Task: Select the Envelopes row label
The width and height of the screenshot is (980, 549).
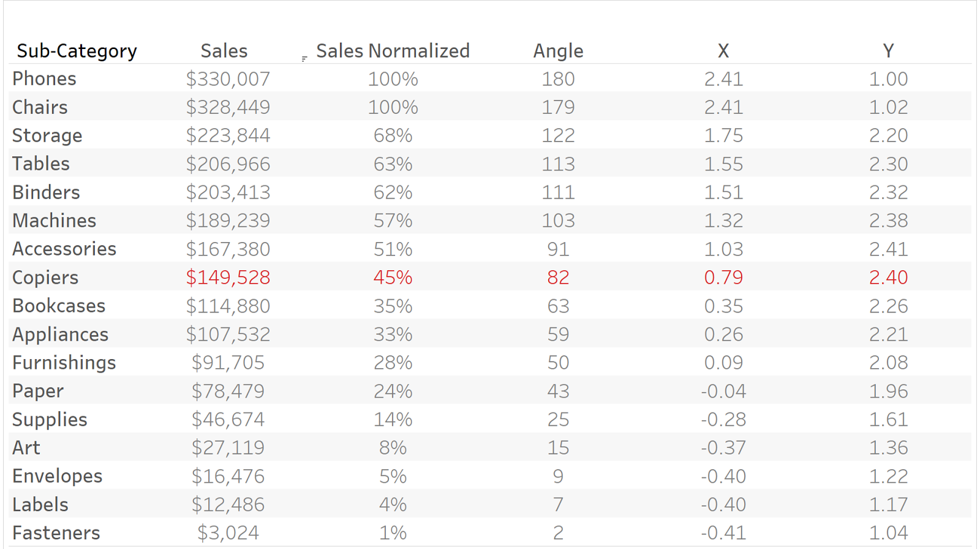Action: [x=57, y=476]
